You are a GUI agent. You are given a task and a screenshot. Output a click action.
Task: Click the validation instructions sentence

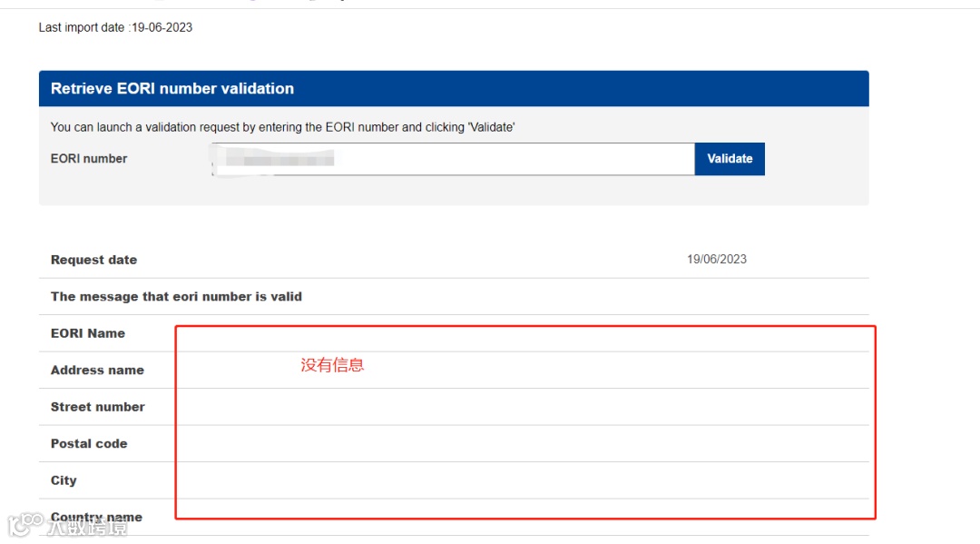[282, 127]
